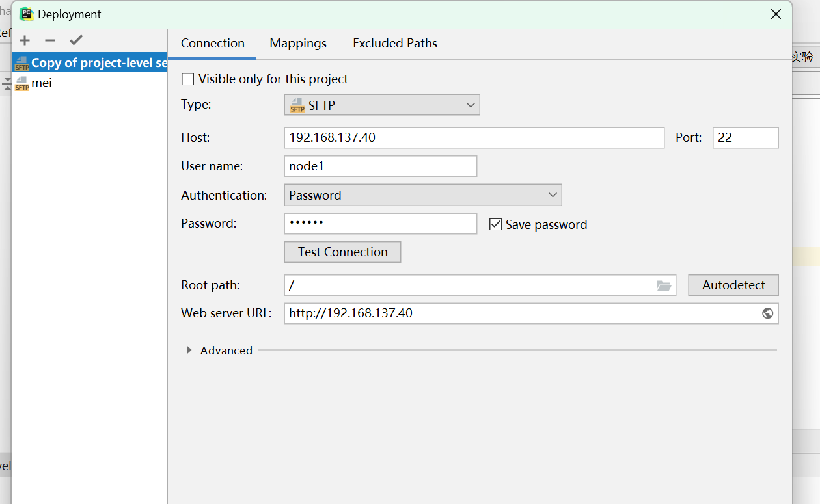Close the Deployment dialog

point(776,14)
